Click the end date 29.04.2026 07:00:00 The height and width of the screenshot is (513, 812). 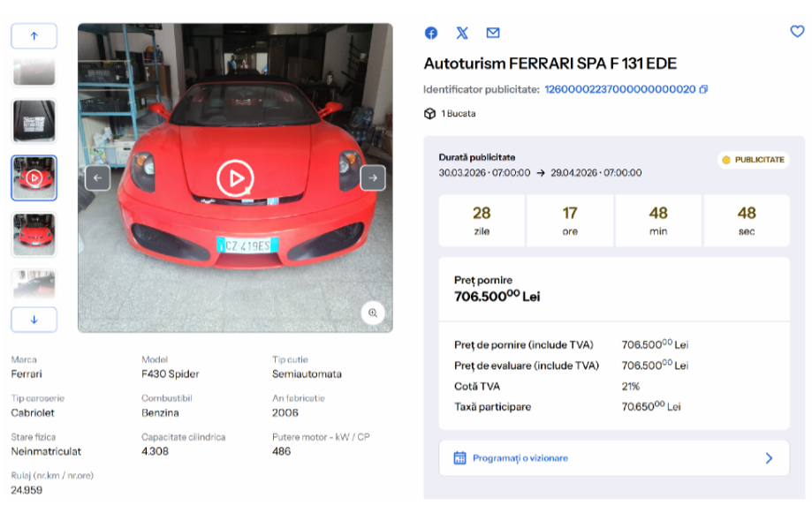click(596, 173)
